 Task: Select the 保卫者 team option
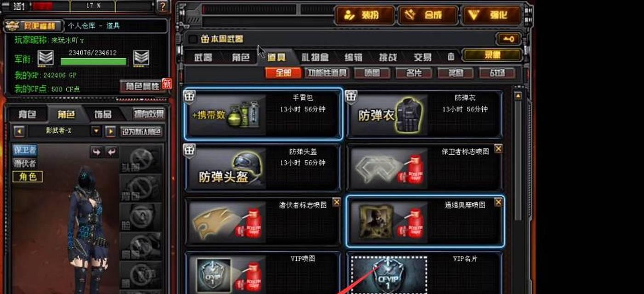pos(25,150)
